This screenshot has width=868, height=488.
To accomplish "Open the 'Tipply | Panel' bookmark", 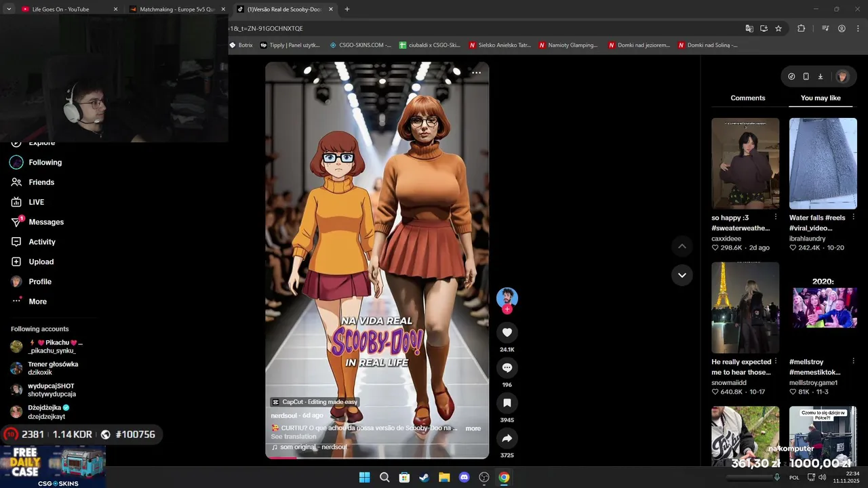I will pos(290,45).
